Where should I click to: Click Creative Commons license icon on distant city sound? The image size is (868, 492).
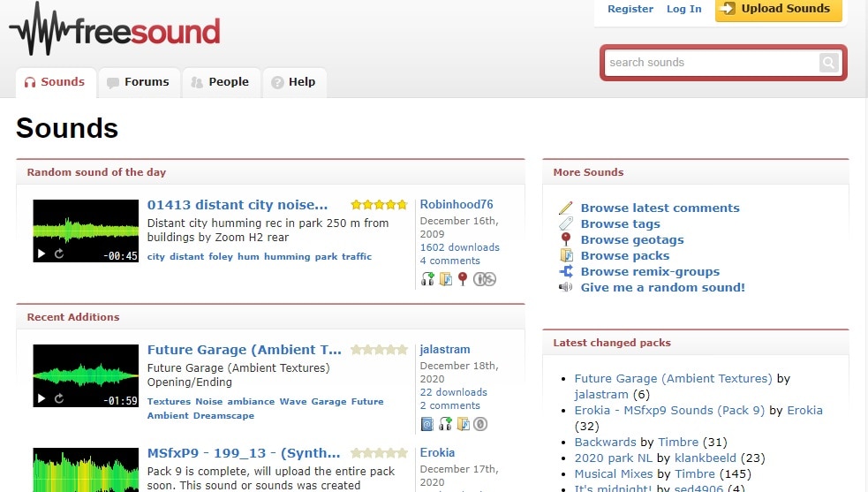484,279
